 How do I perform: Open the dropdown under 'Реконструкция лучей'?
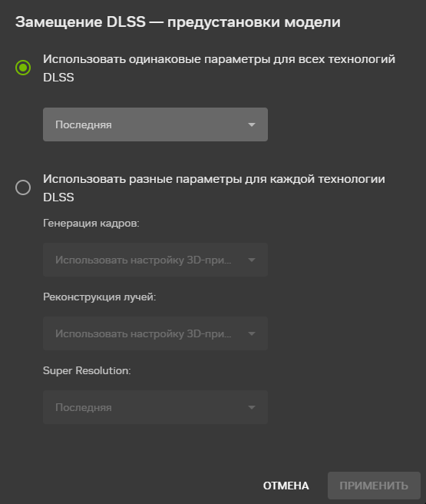coord(155,333)
